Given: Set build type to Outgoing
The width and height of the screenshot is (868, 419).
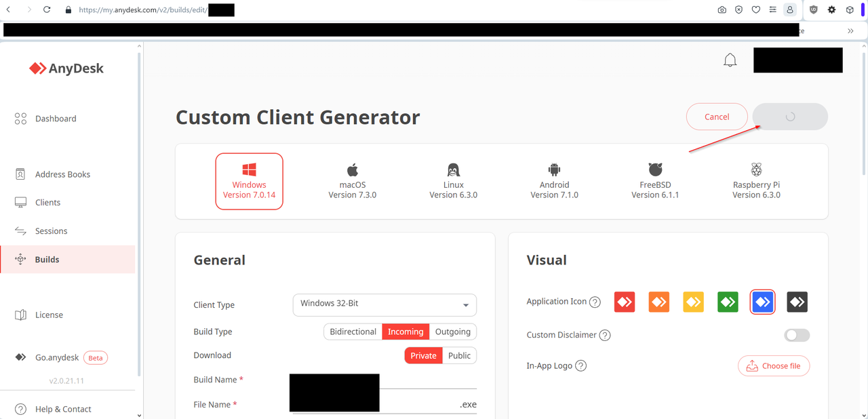Looking at the screenshot, I should coord(453,332).
